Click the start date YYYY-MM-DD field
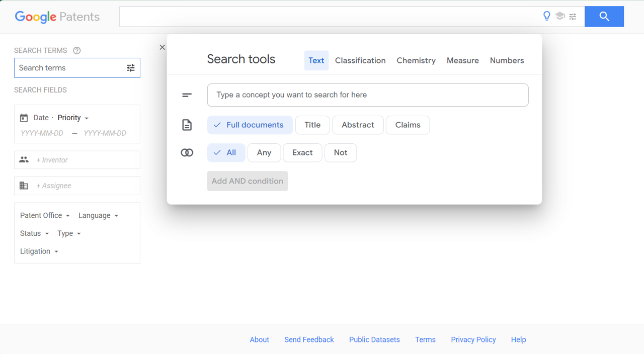 pyautogui.click(x=42, y=133)
